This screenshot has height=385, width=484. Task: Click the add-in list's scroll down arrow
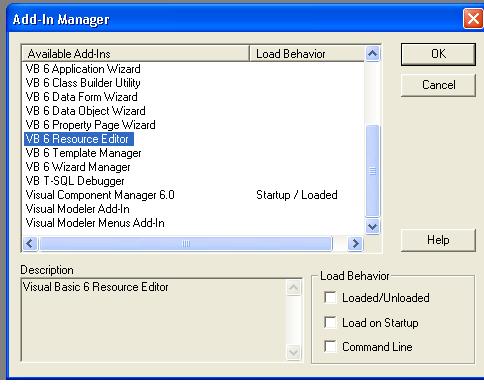[x=372, y=227]
